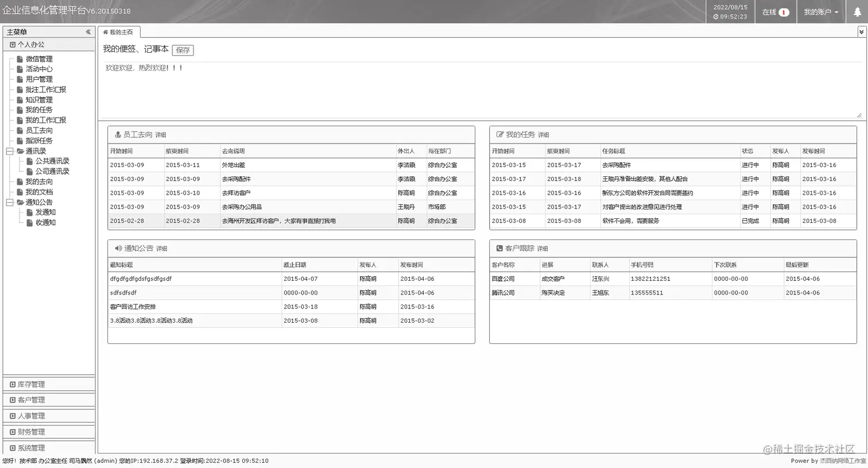Click the speaker icon in 通知公告 panel header
The image size is (868, 468).
click(118, 248)
